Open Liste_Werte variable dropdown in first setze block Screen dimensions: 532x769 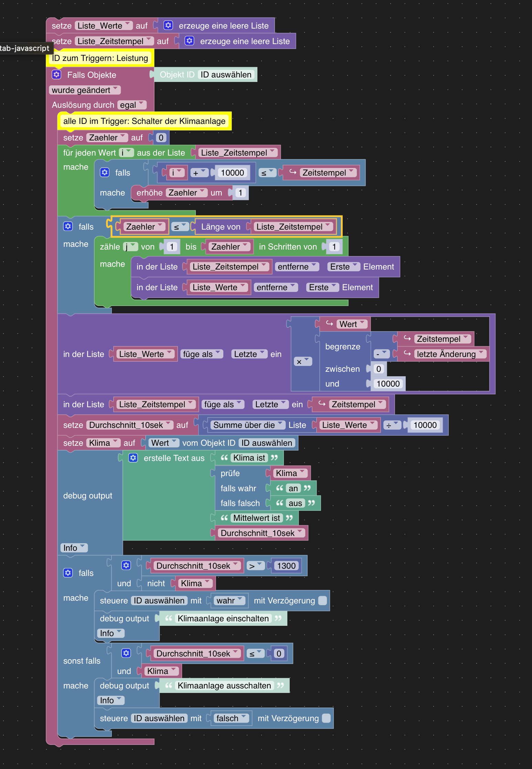tap(104, 25)
